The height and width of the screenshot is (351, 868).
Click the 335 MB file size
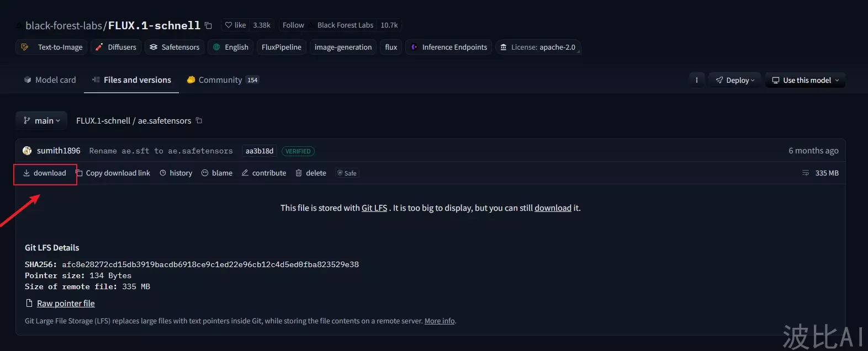coord(827,173)
